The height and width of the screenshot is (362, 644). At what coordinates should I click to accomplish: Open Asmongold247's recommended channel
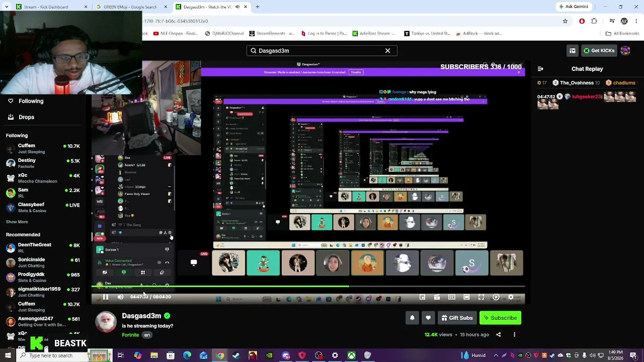[43, 322]
